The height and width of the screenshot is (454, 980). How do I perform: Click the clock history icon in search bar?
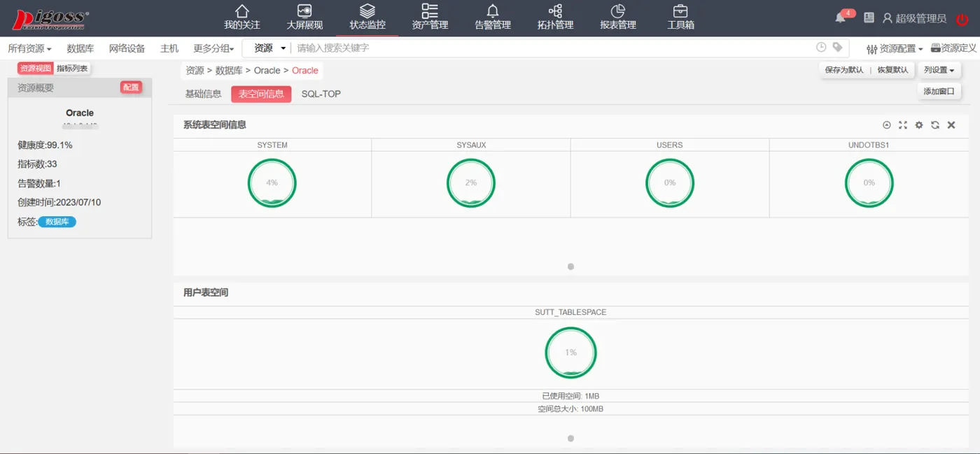tap(821, 48)
